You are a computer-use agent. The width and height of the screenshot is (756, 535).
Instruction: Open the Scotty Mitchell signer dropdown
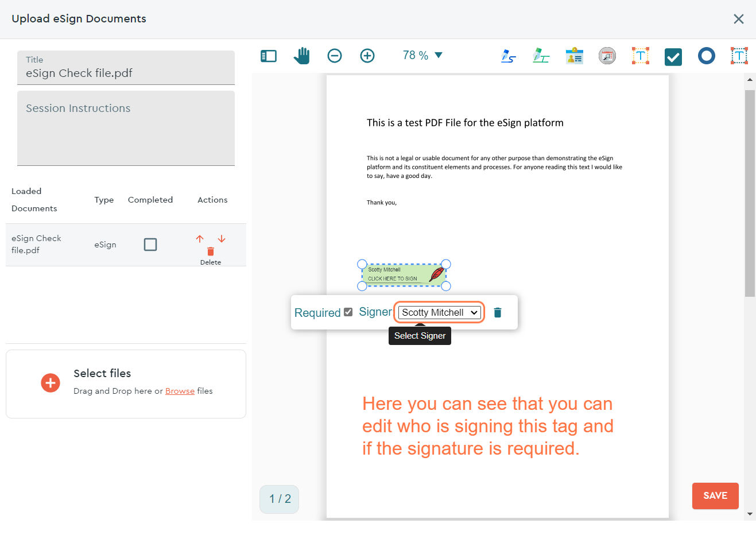point(440,312)
